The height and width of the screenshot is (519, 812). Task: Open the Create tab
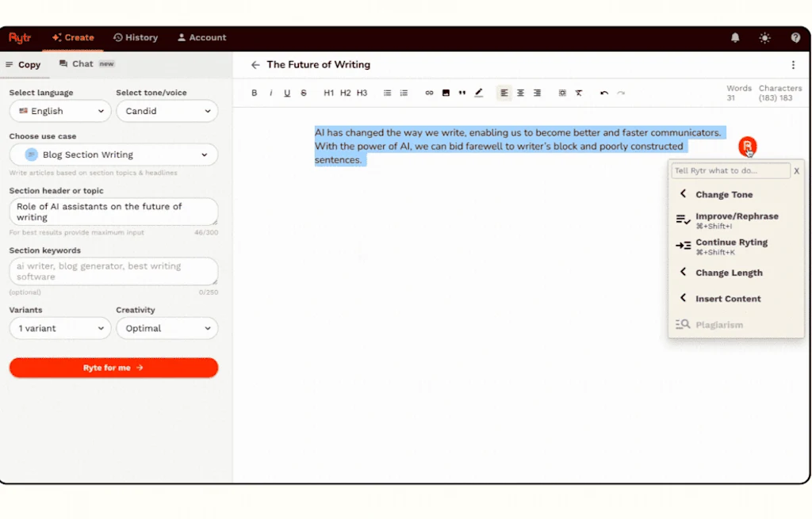tap(73, 37)
